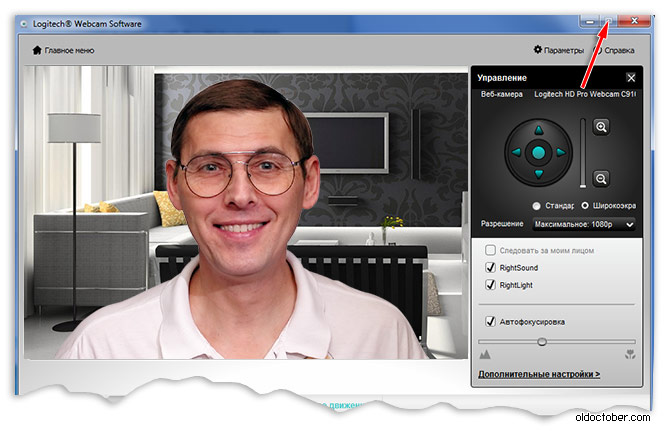Click the flower macro-focus icon
Screen dimensions: 670x433
(x=630, y=354)
